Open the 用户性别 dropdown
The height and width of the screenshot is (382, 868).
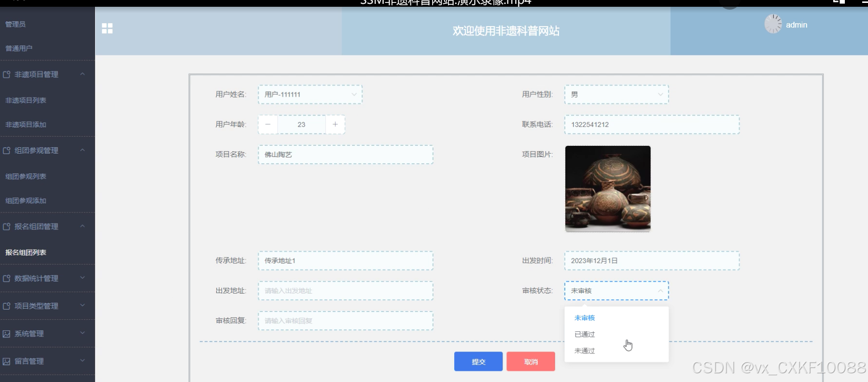pyautogui.click(x=616, y=95)
